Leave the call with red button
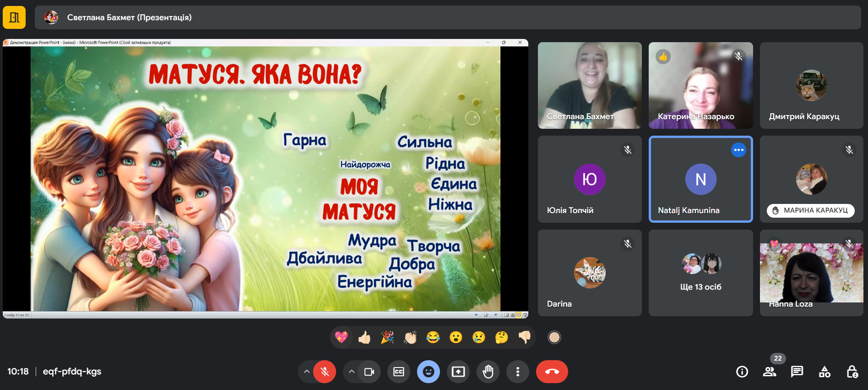 pyautogui.click(x=552, y=372)
